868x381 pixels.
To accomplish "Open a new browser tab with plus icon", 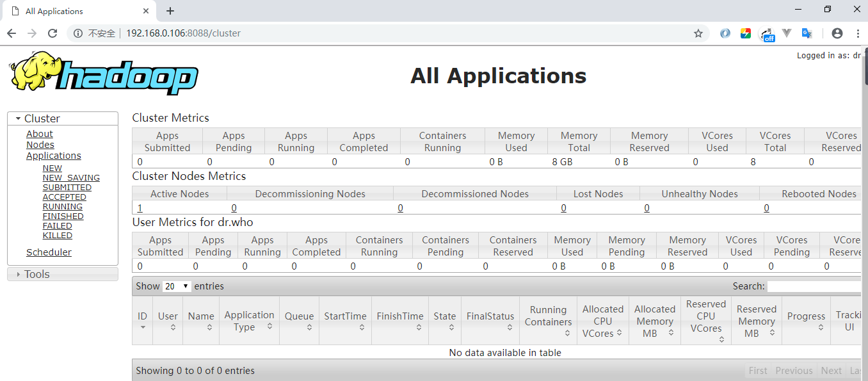I will (x=170, y=11).
